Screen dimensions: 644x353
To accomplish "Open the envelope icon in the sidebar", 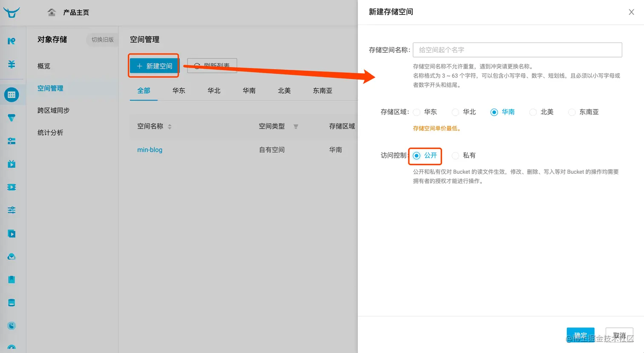I will coord(11,256).
